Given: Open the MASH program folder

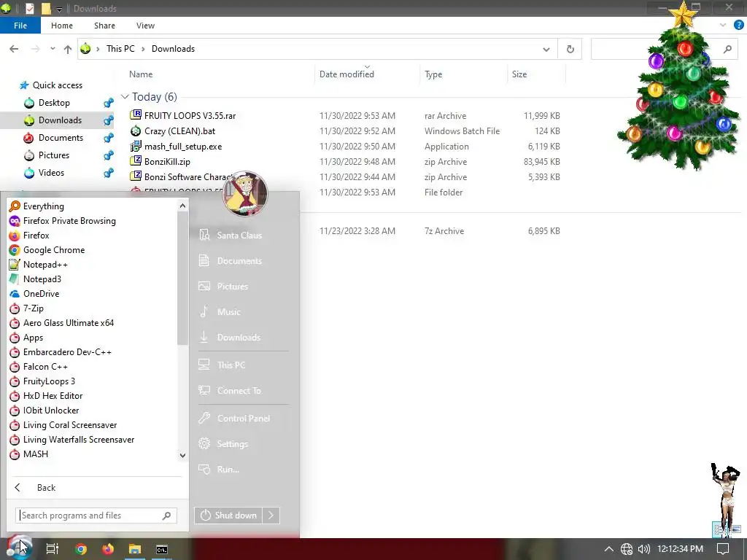Looking at the screenshot, I should pos(28,454).
